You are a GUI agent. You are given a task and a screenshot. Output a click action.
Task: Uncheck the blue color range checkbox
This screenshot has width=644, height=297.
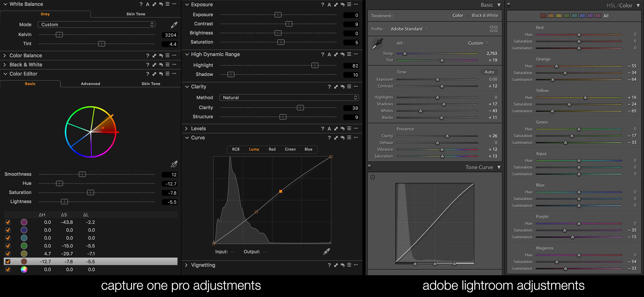point(8,230)
